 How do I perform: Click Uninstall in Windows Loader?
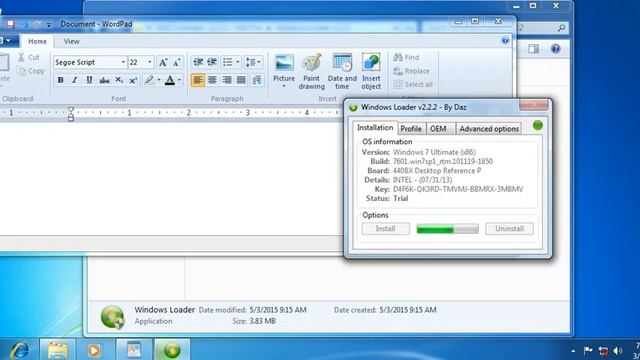coord(509,229)
